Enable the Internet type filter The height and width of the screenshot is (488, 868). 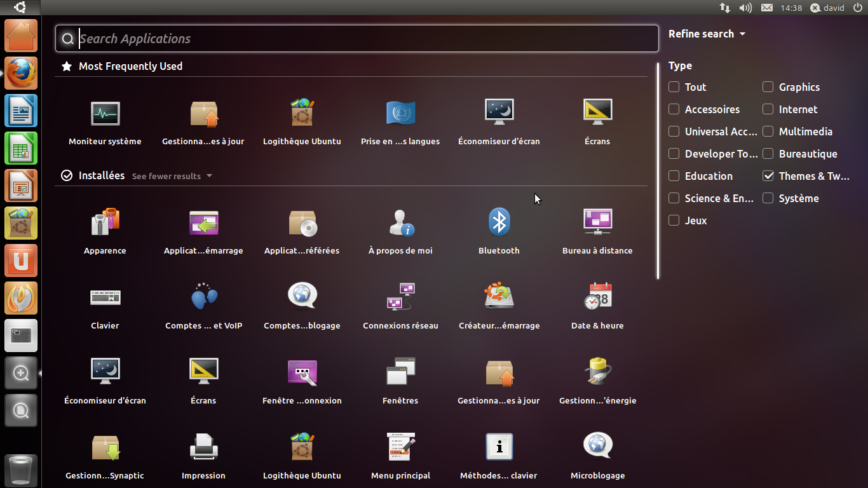click(768, 109)
